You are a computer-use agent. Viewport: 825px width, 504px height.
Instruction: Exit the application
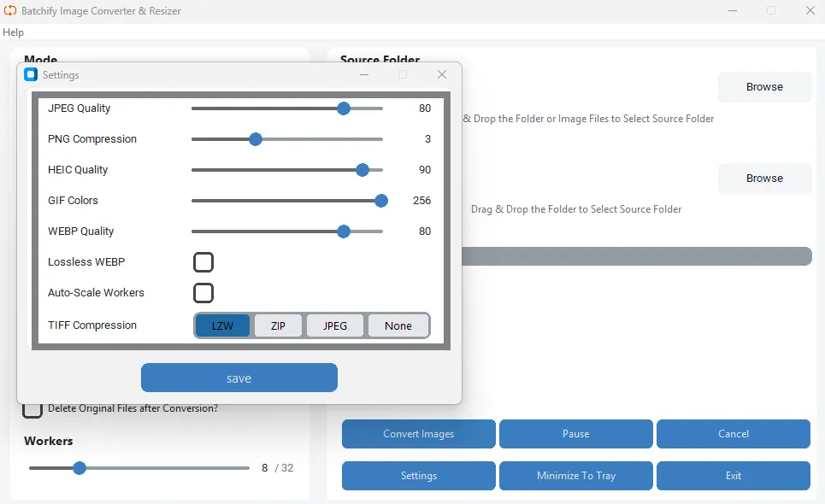point(733,476)
